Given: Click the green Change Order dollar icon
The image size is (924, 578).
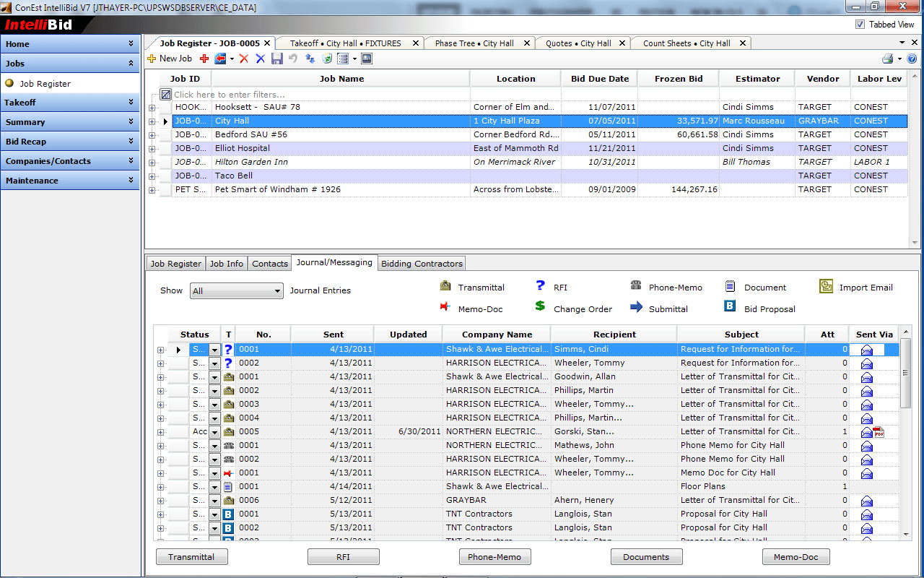Looking at the screenshot, I should pyautogui.click(x=540, y=306).
